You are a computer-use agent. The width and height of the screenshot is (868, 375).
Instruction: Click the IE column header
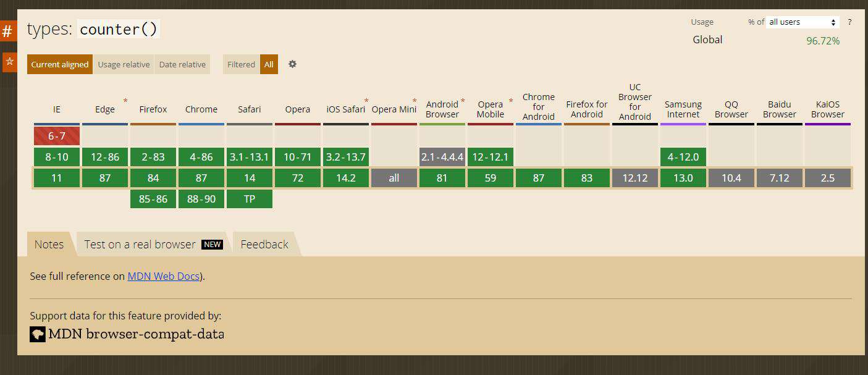[x=57, y=109]
